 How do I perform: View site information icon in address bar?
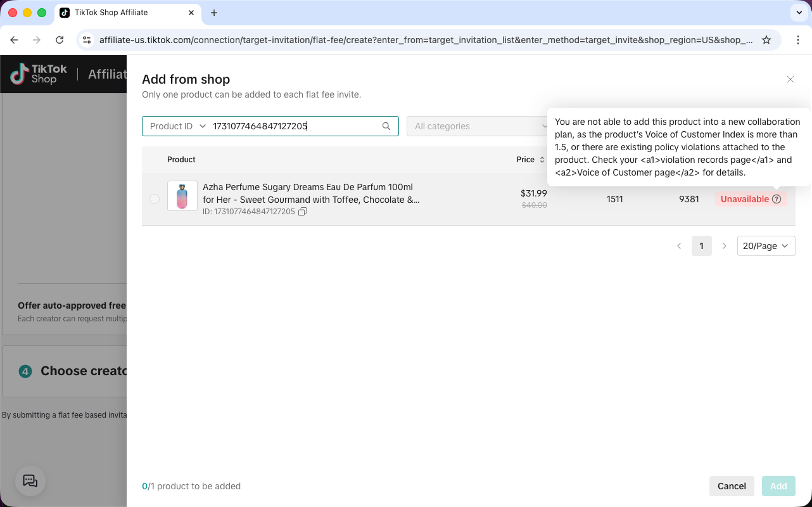(x=87, y=40)
